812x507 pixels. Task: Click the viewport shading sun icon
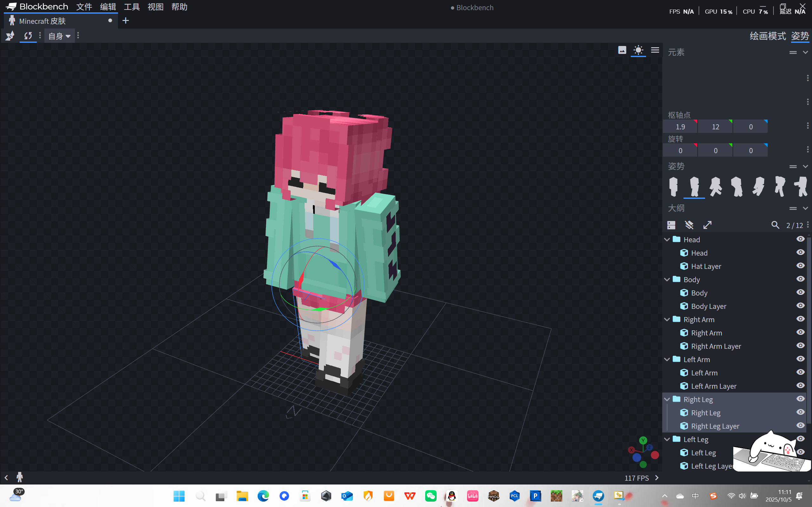638,50
